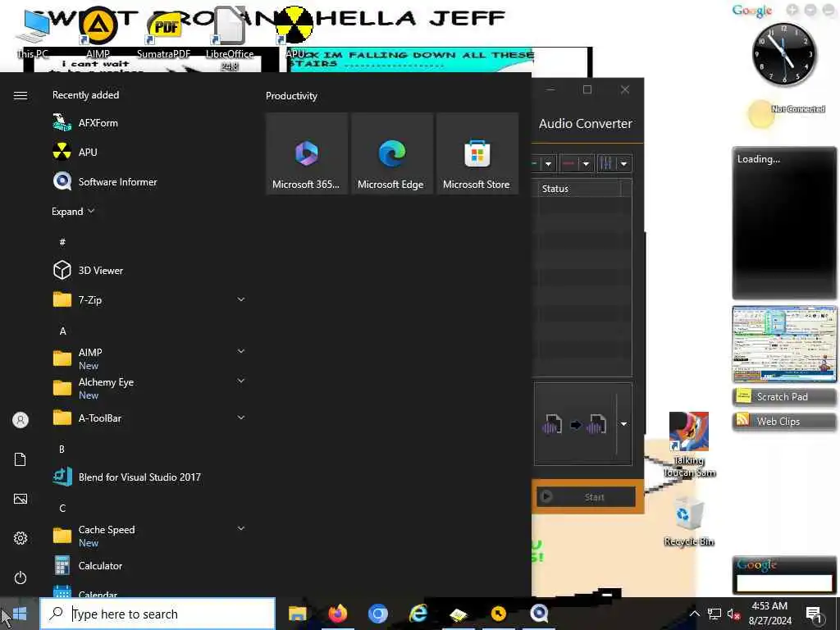Click the Status column header
840x630 pixels.
[578, 189]
